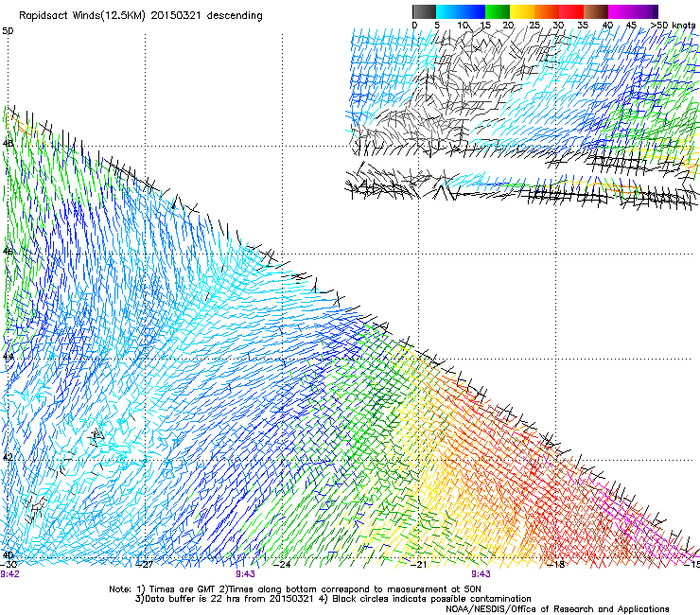Click the longitude label -18
This screenshot has height=615, width=700.
556,565
